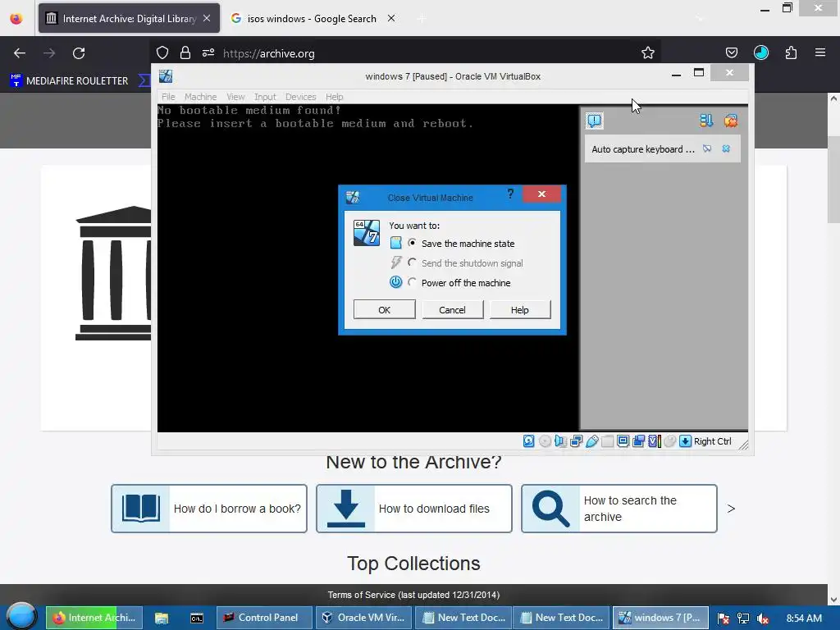
Task: Click the audio status icon in VirtualBox
Action: point(560,441)
